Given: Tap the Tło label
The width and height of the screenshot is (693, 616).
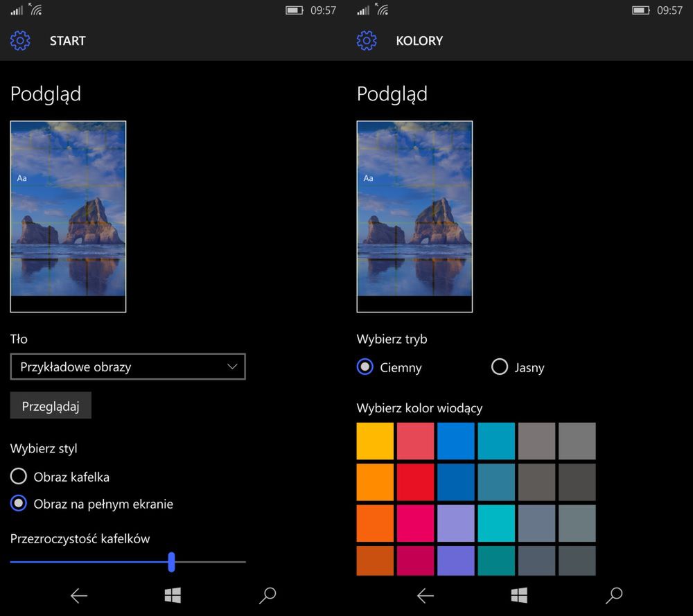Looking at the screenshot, I should (x=19, y=339).
